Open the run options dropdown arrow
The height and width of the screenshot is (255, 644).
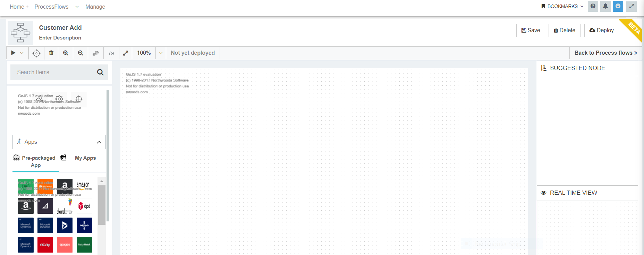coord(22,53)
